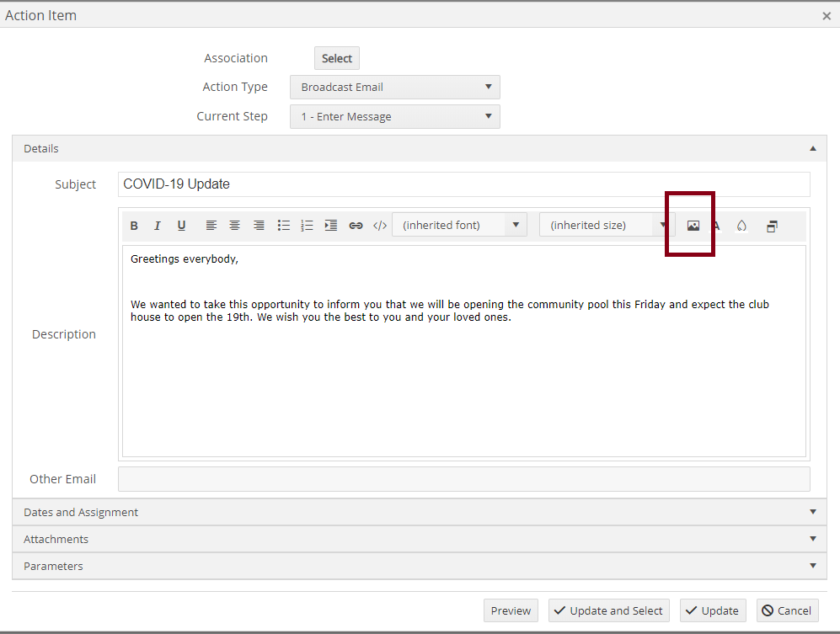Insert hyperlink into message
The height and width of the screenshot is (634, 840).
(x=356, y=226)
